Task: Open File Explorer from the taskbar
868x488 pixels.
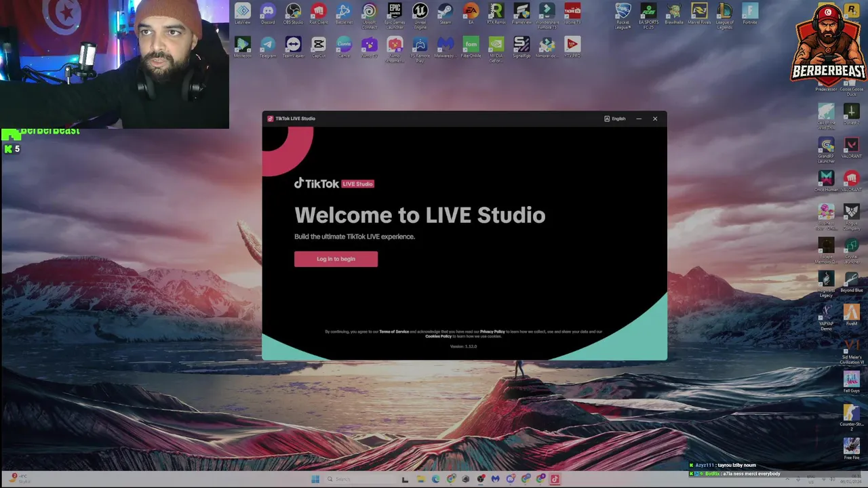Action: 420,479
